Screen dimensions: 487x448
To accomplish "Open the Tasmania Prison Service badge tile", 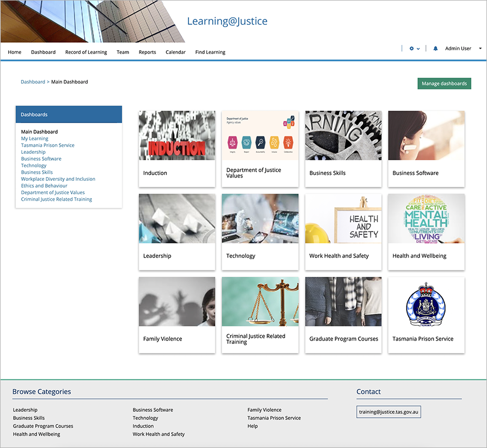I will [x=426, y=302].
